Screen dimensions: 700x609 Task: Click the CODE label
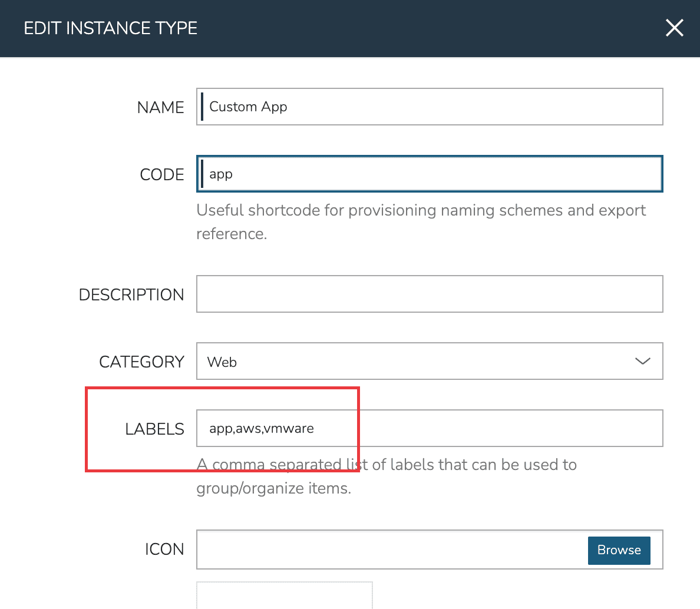pyautogui.click(x=161, y=174)
